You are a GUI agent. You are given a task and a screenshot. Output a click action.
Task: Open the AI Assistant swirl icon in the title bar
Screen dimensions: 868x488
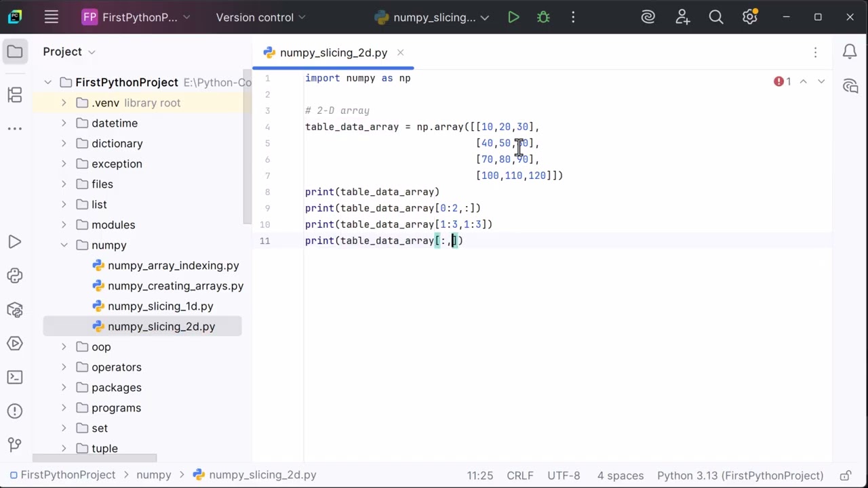648,18
